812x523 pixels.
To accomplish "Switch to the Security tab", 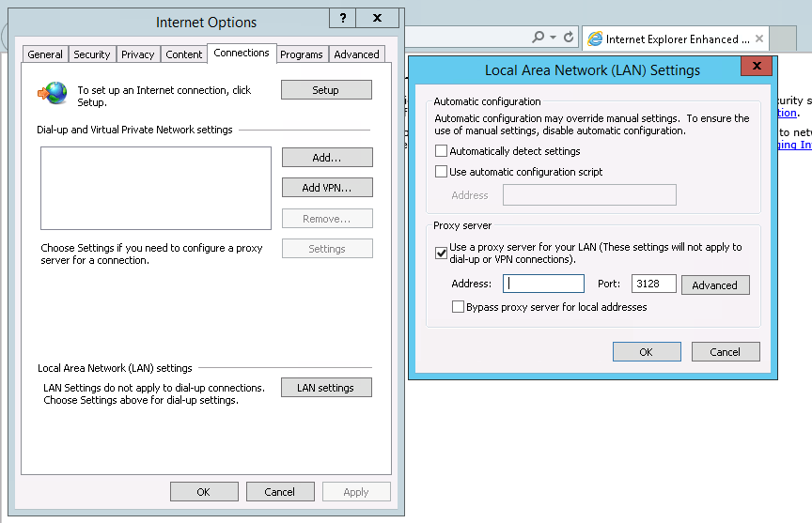I will [x=92, y=54].
